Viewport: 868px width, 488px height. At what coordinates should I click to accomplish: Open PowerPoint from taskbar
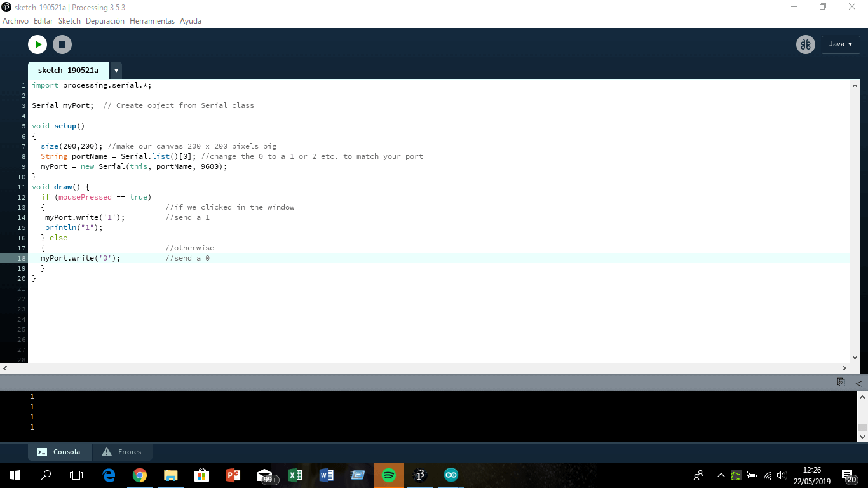[x=233, y=475]
